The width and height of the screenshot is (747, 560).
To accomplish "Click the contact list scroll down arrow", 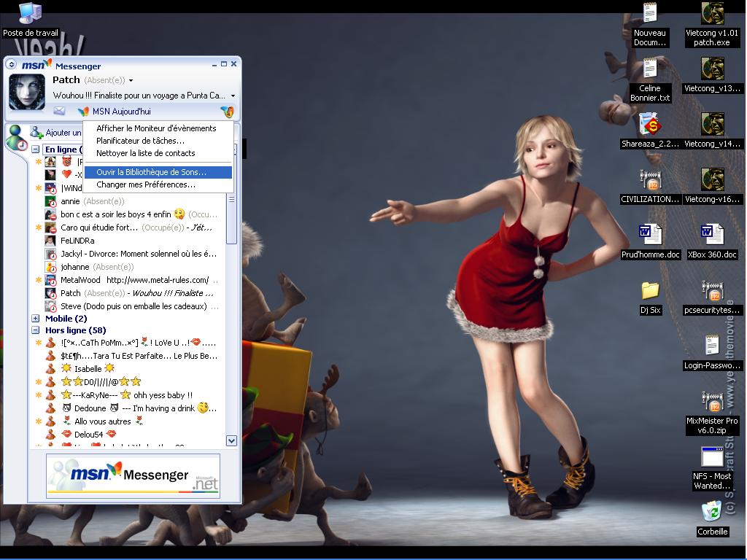I will (231, 440).
